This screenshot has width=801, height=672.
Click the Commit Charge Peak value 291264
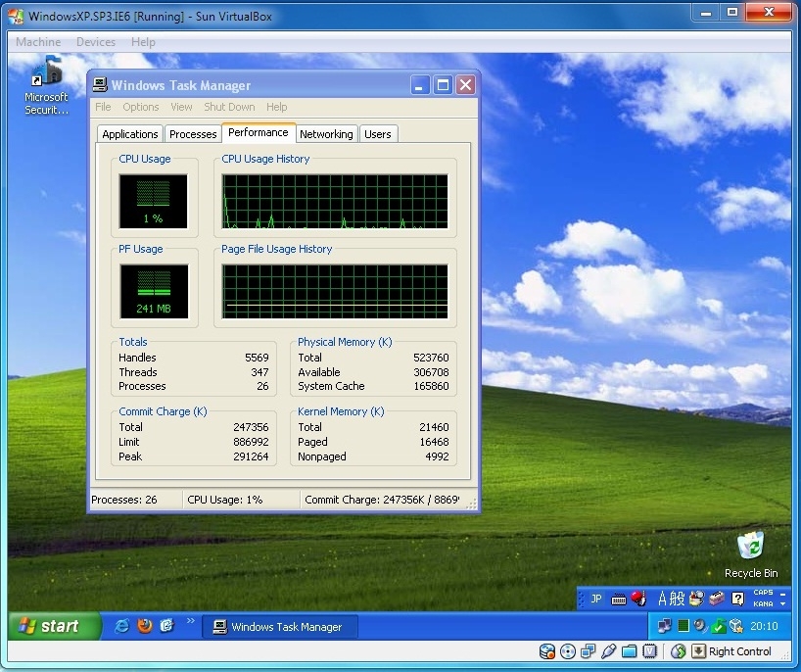tap(251, 456)
